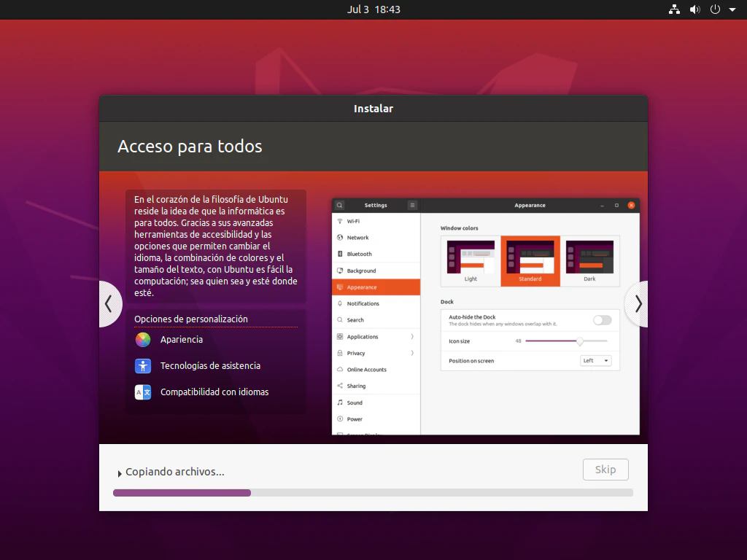Choose the Standard window color thumbnail

[530, 261]
